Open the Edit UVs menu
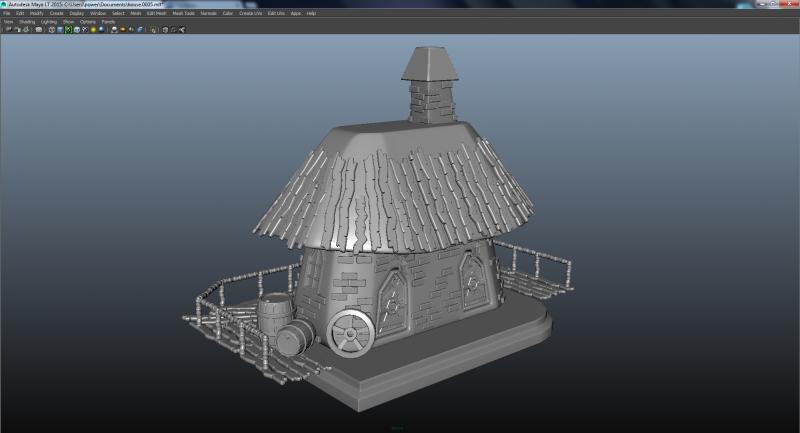This screenshot has width=800, height=433. 276,13
